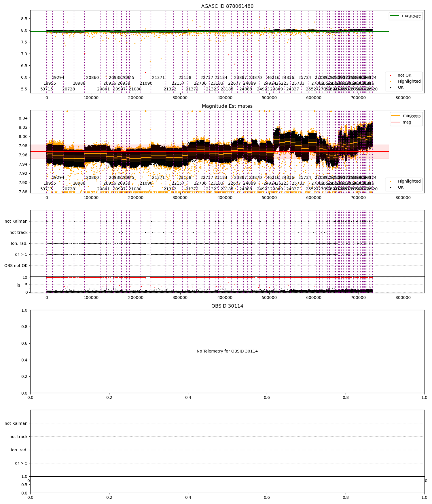Click 'OK' legend entry in Magnitude Estimates plot
This screenshot has height=504, width=432.
coord(397,187)
